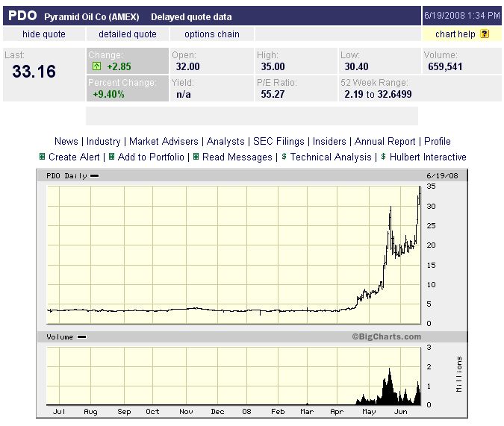Image resolution: width=504 pixels, height=426 pixels.
Task: Click the percent change +9.40%
Action: (109, 94)
